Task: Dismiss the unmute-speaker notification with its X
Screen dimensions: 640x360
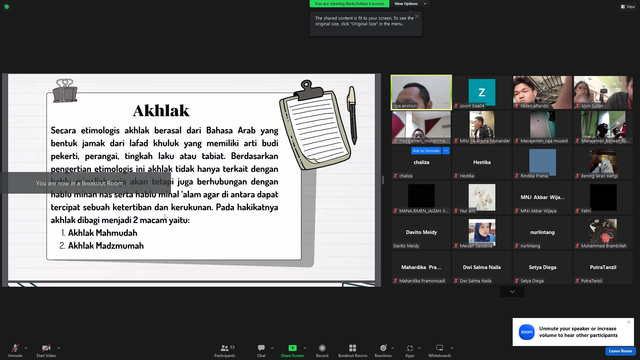Action: tap(629, 322)
